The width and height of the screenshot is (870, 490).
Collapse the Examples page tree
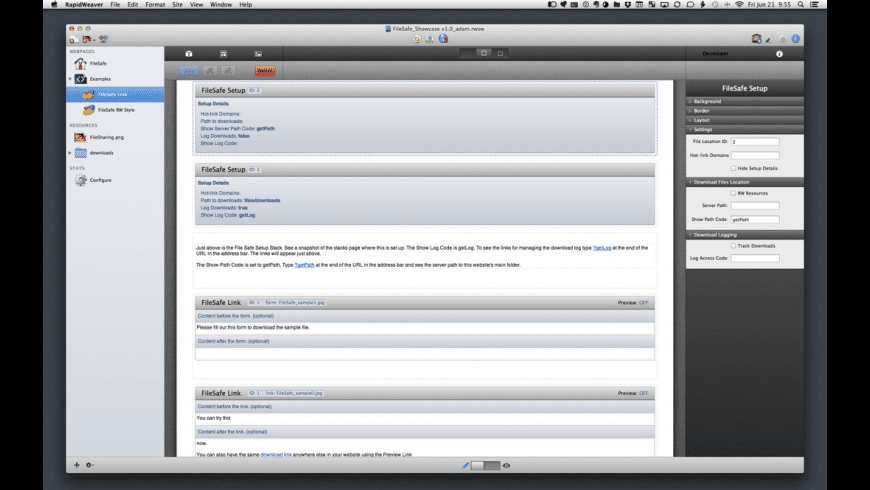tap(70, 79)
